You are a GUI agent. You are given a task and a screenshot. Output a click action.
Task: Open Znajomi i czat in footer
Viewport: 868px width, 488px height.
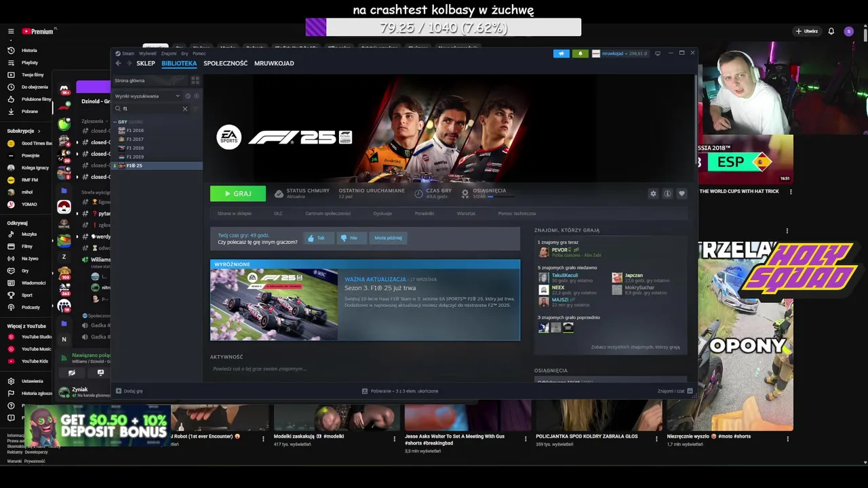pos(675,391)
